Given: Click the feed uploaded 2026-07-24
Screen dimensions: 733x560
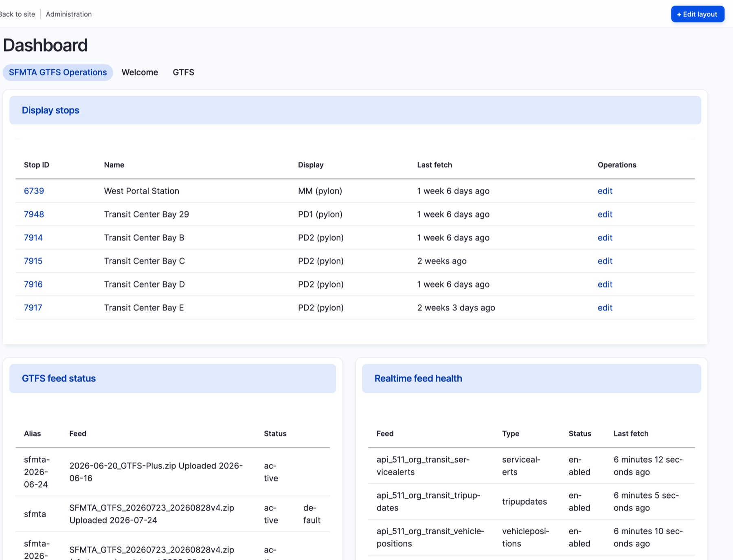Looking at the screenshot, I should click(152, 514).
